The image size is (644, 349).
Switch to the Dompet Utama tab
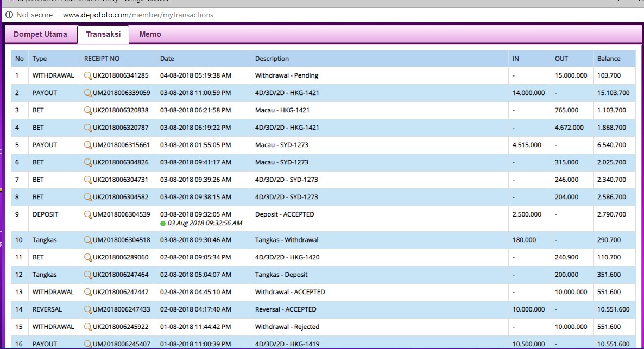click(x=40, y=34)
